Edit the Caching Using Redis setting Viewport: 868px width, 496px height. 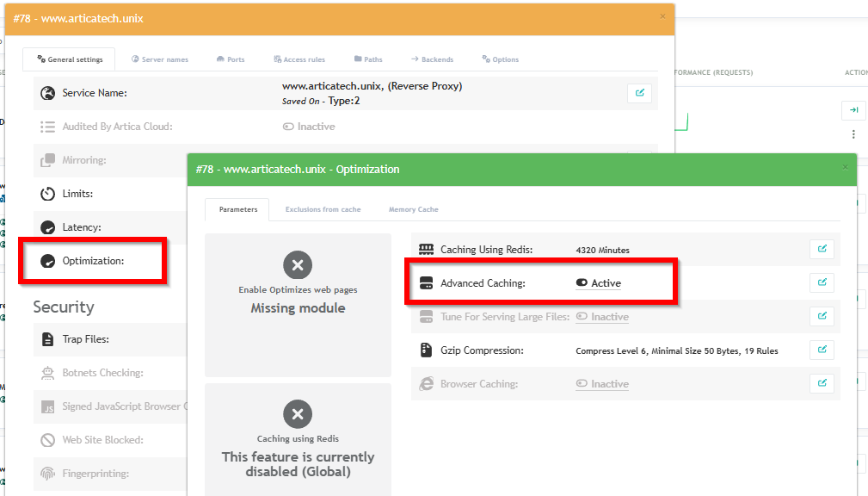click(822, 249)
